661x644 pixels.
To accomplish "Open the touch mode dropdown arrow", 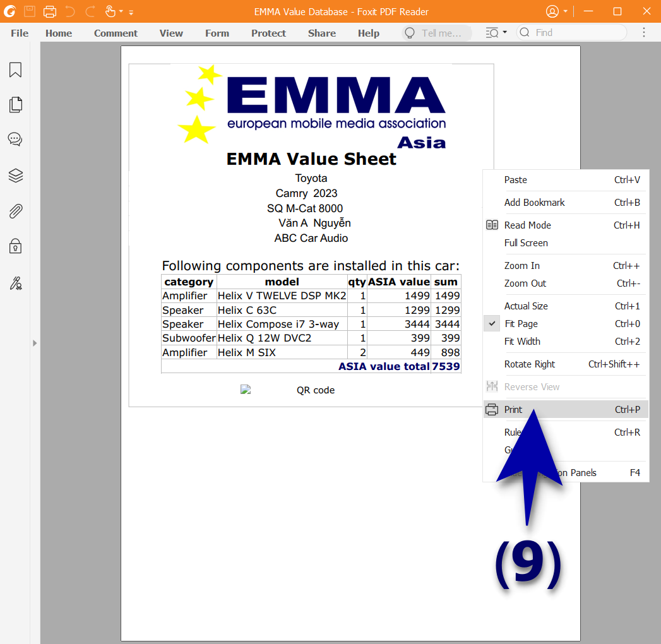I will coord(121,11).
